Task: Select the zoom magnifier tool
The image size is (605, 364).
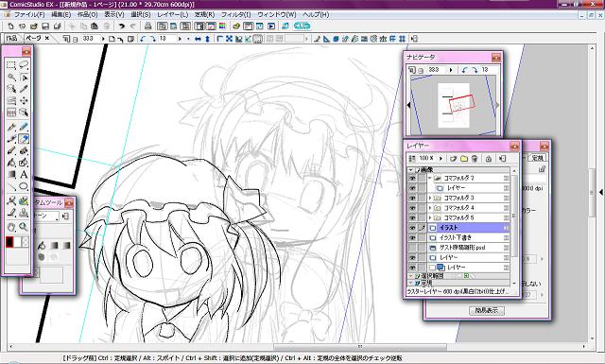Action: (x=24, y=227)
